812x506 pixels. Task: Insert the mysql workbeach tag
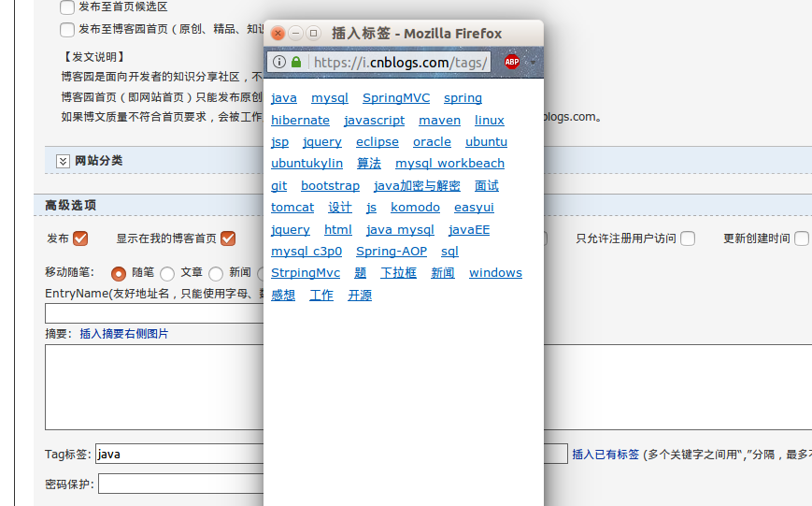(x=450, y=164)
